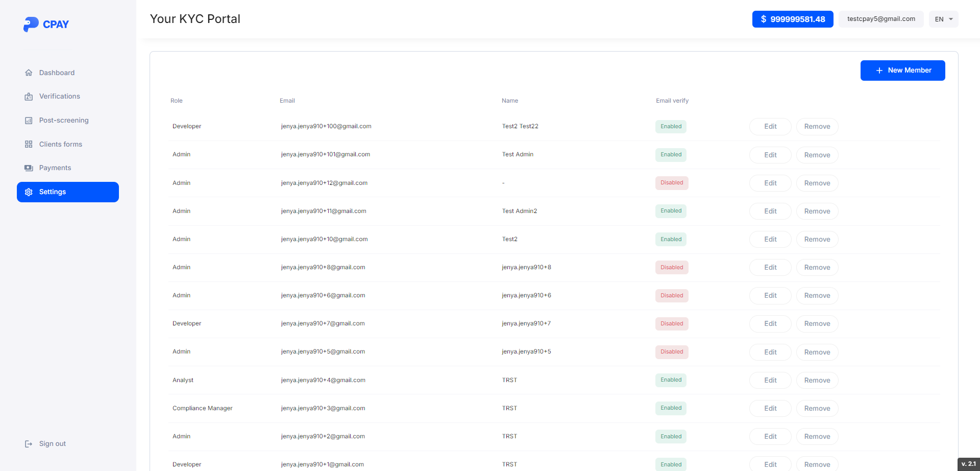Click the CPAY logo icon
The image size is (980, 471).
pyautogui.click(x=31, y=24)
